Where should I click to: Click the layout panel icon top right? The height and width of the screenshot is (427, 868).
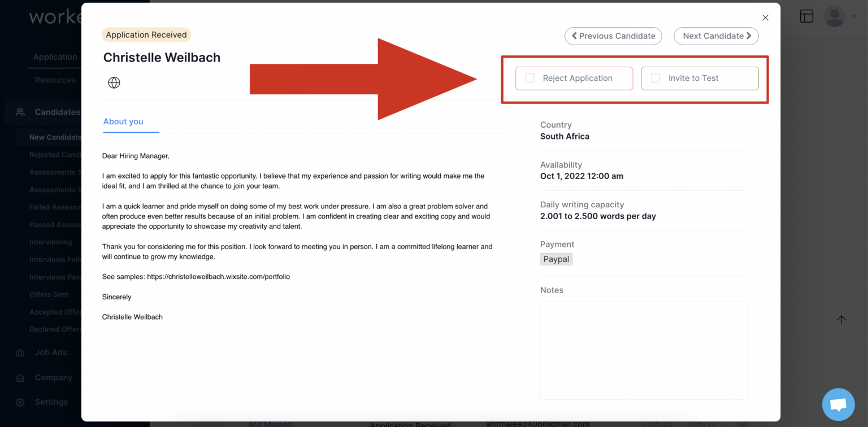point(806,16)
